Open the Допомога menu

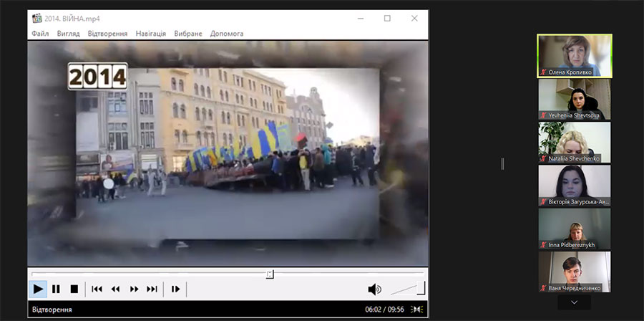click(227, 34)
